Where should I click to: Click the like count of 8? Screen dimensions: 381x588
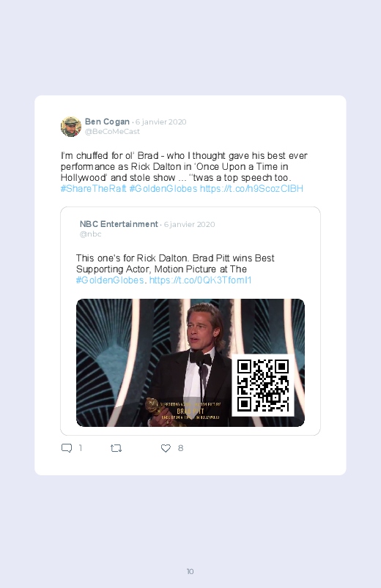tap(180, 448)
